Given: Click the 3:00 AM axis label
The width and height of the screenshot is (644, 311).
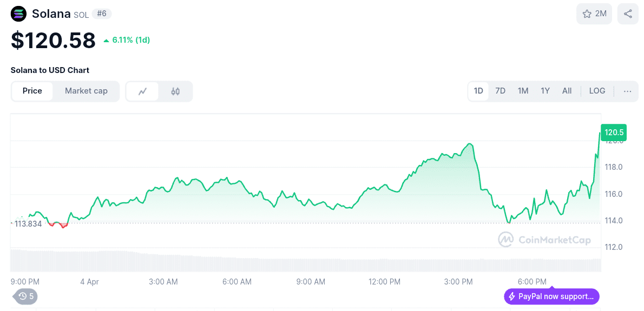Looking at the screenshot, I should pyautogui.click(x=163, y=282).
